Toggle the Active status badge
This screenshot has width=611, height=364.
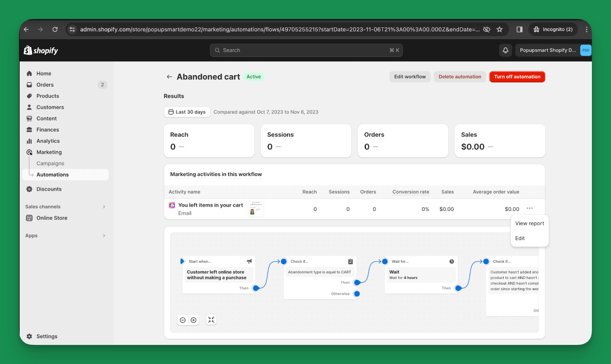coord(254,76)
